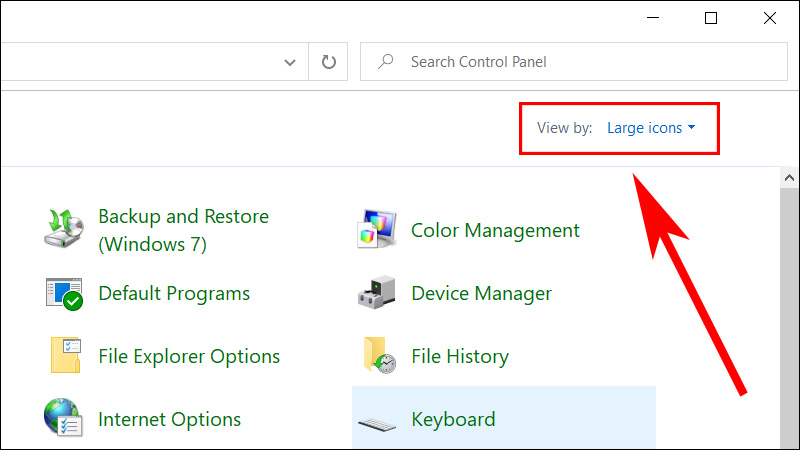Open the Default Programs icon
Image resolution: width=800 pixels, height=450 pixels.
coord(67,293)
